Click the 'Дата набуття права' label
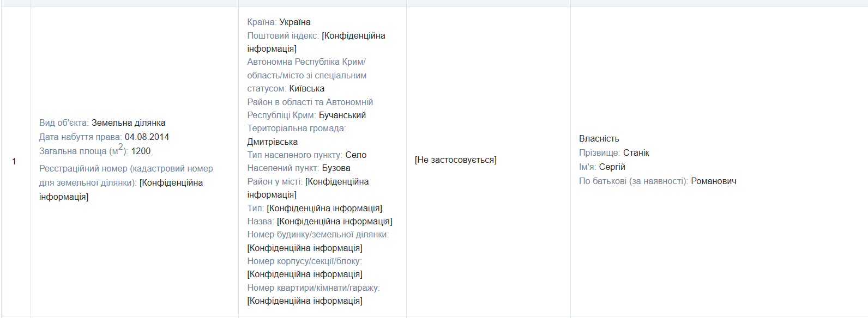This screenshot has height=318, width=868. (x=81, y=137)
